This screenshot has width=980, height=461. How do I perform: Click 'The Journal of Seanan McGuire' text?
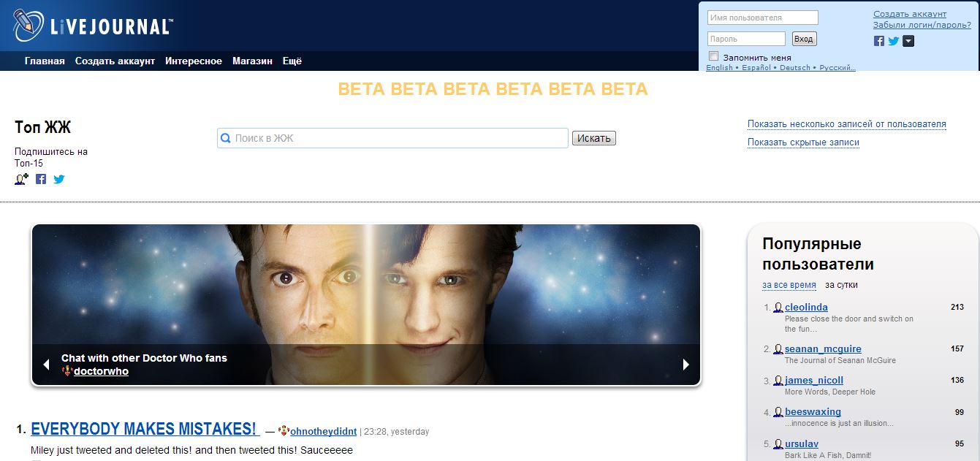click(x=840, y=360)
